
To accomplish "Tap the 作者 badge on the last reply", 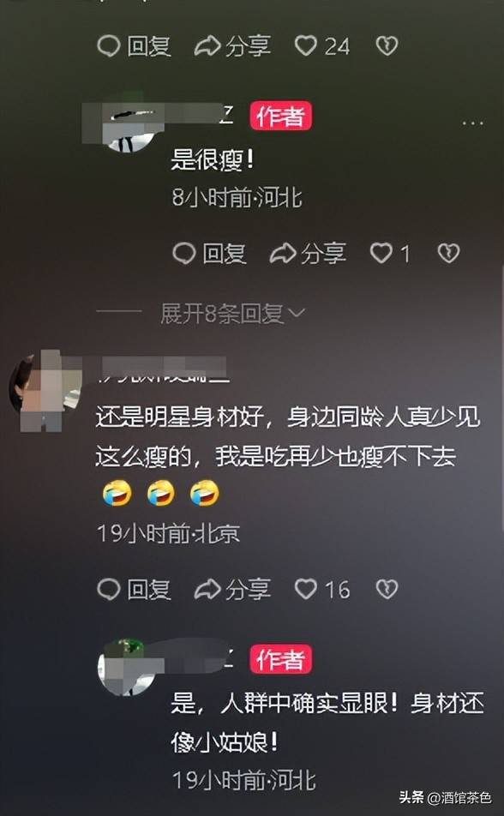I will coord(280,659).
